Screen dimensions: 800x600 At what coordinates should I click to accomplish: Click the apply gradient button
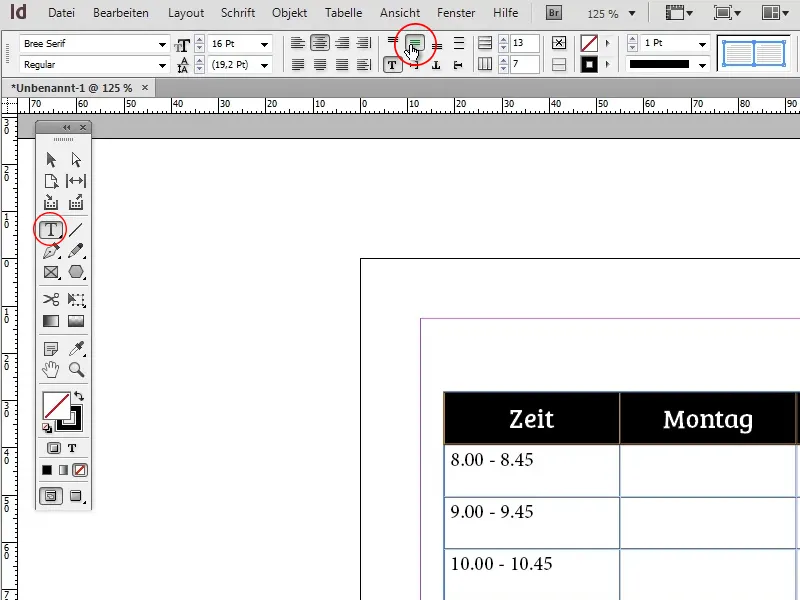[x=63, y=470]
